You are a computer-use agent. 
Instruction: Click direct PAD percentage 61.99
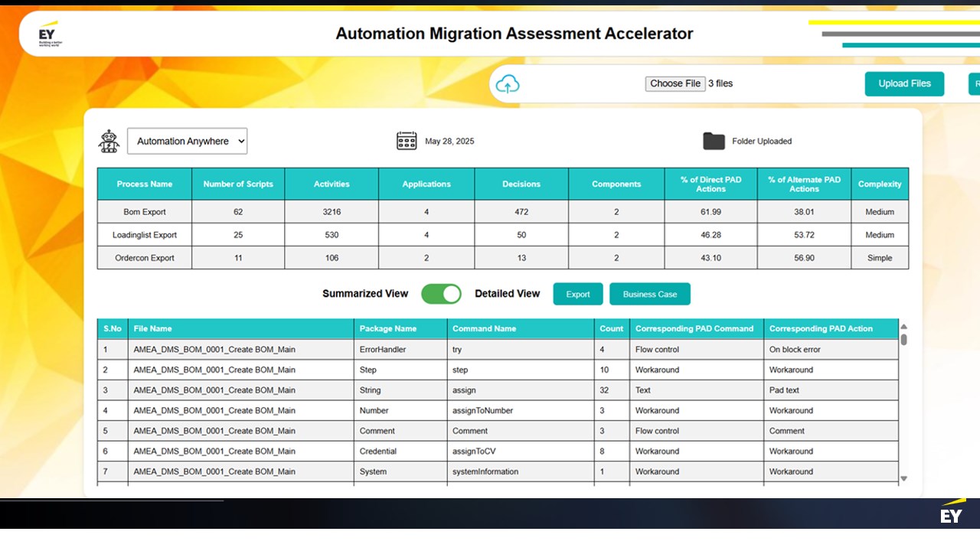710,212
